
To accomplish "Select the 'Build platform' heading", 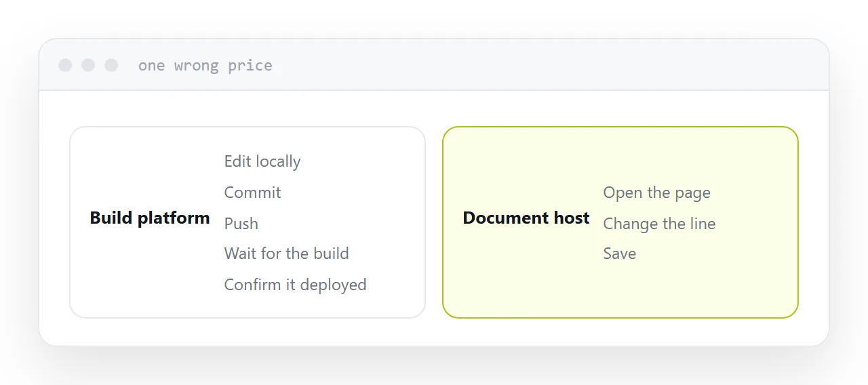I will pos(150,218).
